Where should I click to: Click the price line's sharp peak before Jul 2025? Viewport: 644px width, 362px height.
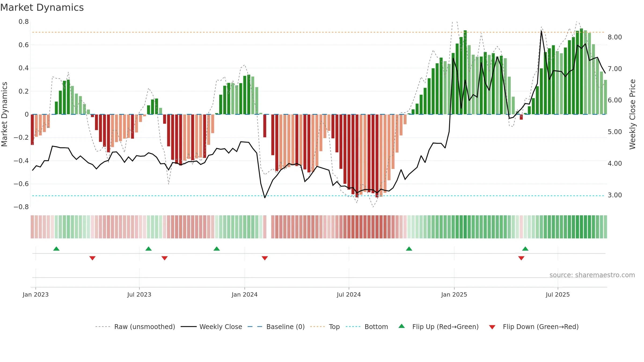(541, 31)
